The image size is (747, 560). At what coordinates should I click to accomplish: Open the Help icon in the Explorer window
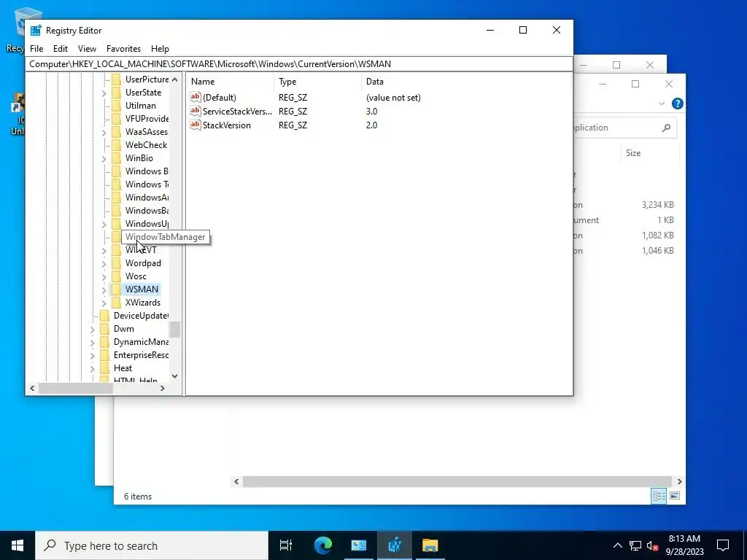click(x=677, y=104)
